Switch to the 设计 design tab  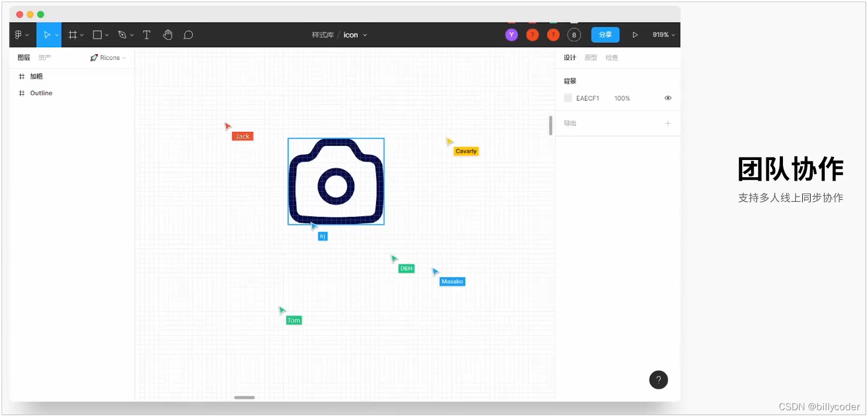tap(570, 58)
